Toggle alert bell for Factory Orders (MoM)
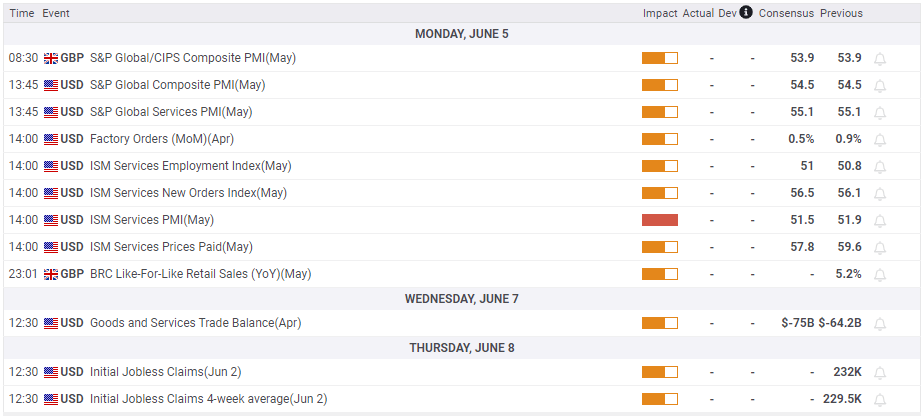 point(880,139)
